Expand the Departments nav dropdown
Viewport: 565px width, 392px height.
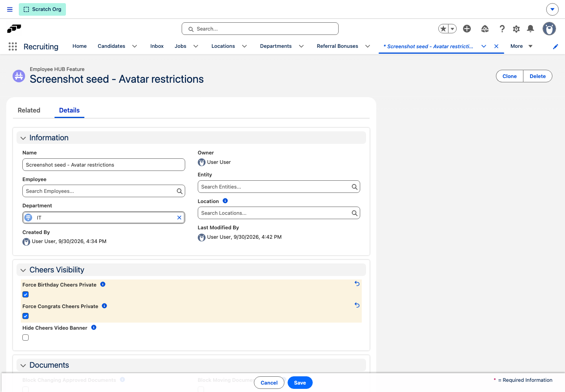pos(301,46)
